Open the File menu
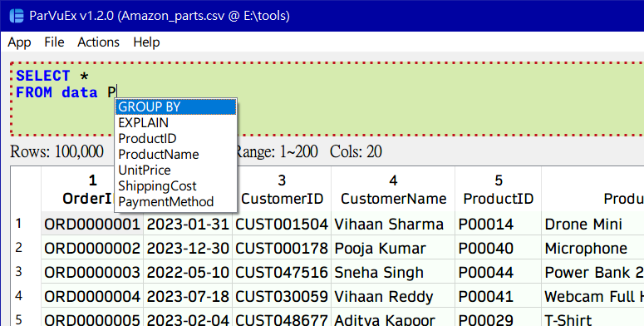 (x=54, y=42)
